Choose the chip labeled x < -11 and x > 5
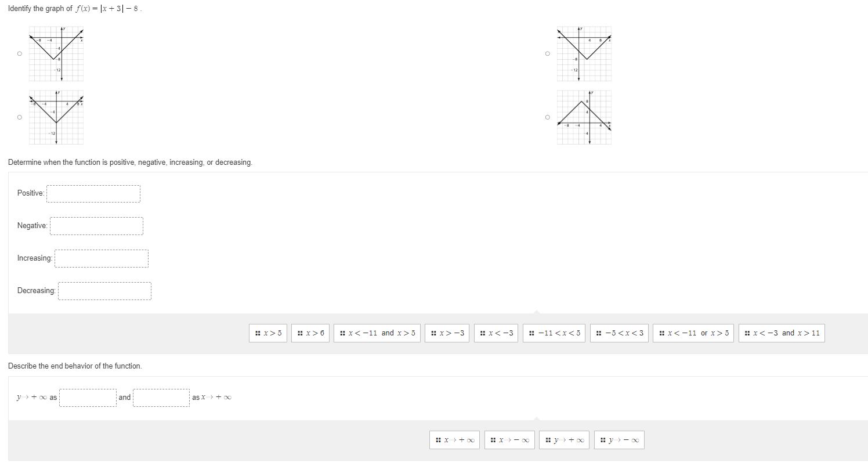This screenshot has width=868, height=462. pyautogui.click(x=377, y=333)
